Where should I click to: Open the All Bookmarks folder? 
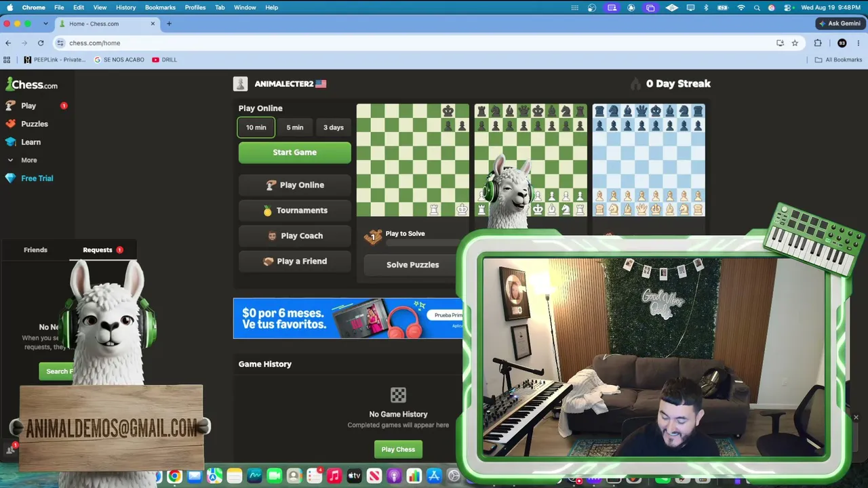point(838,60)
